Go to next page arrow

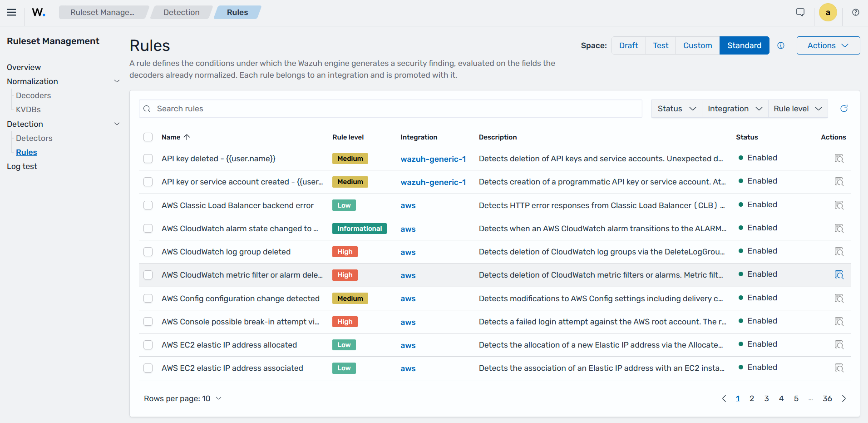pyautogui.click(x=844, y=398)
